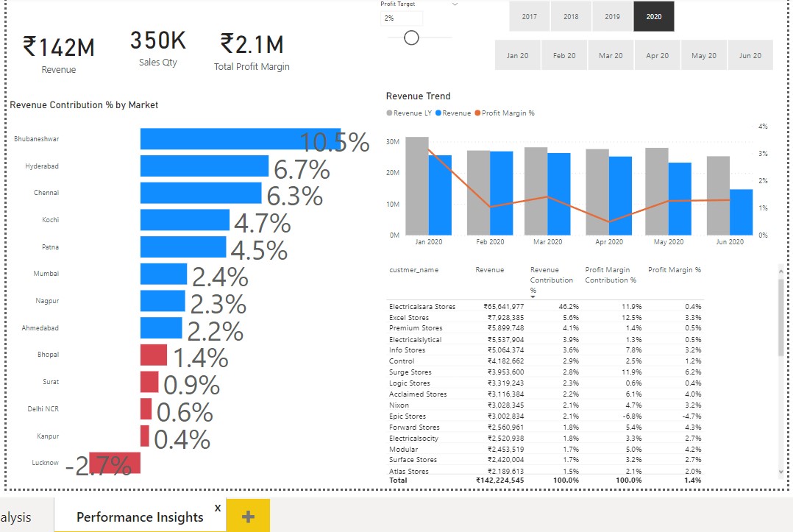Viewport: 793px width, 532px height.
Task: Filter by Jan 20 month button
Action: [517, 55]
